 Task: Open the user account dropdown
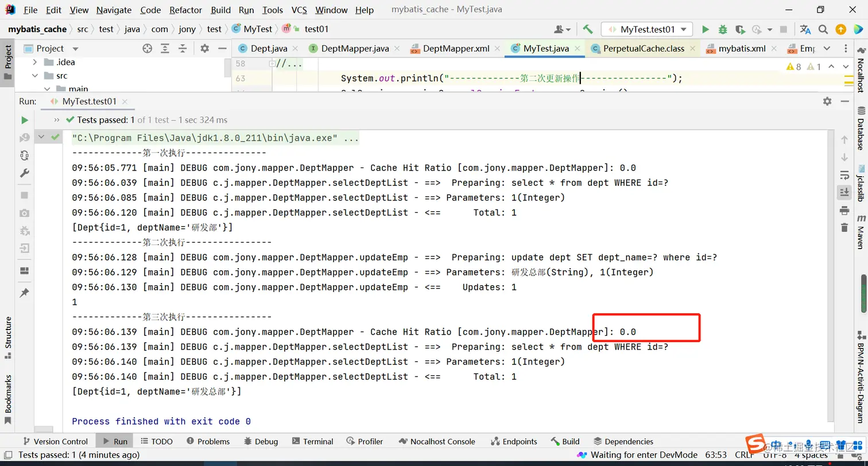pyautogui.click(x=562, y=29)
